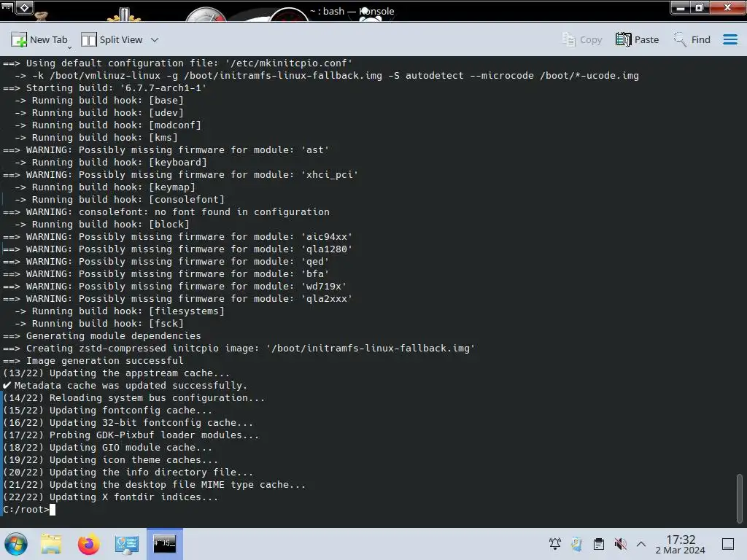Open System Settings from the taskbar
747x560 pixels.
tap(126, 544)
